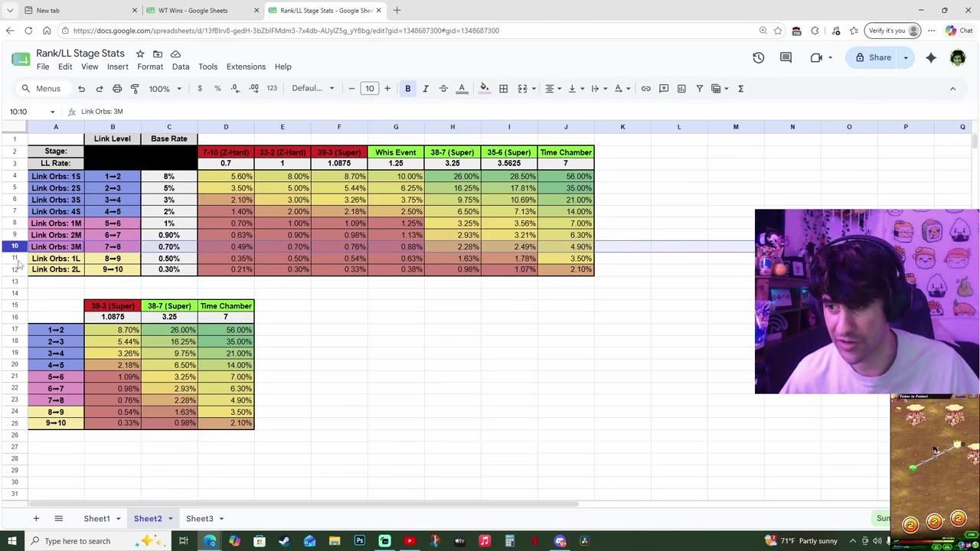Viewport: 980px width, 551px height.
Task: Click the Share button
Action: 873,57
